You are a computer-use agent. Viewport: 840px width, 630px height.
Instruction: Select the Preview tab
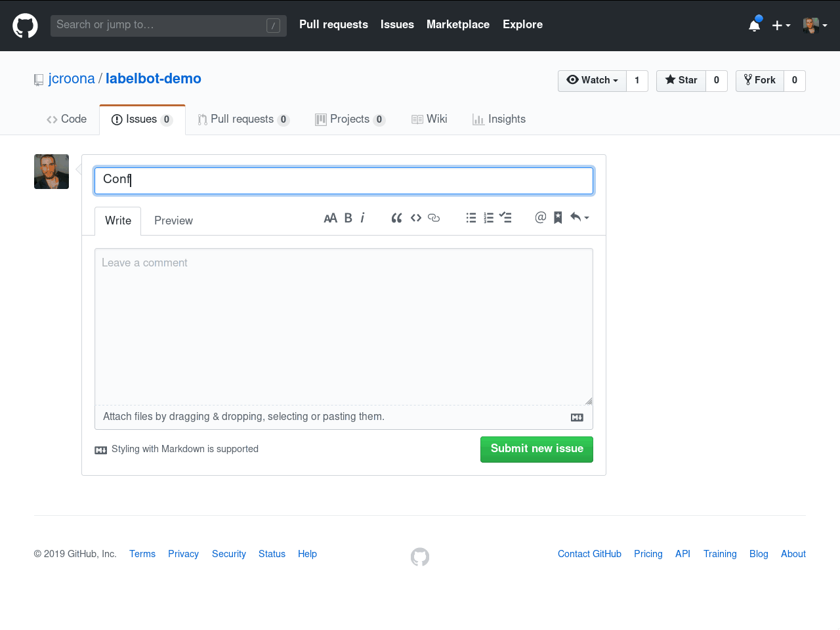(x=173, y=221)
